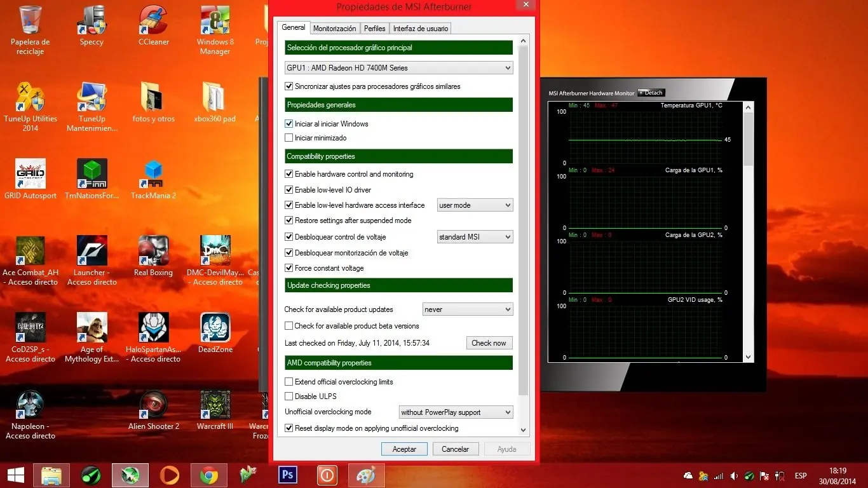Click the properties dialog scroll-down arrow
Viewport: 868px width, 488px height.
(524, 430)
